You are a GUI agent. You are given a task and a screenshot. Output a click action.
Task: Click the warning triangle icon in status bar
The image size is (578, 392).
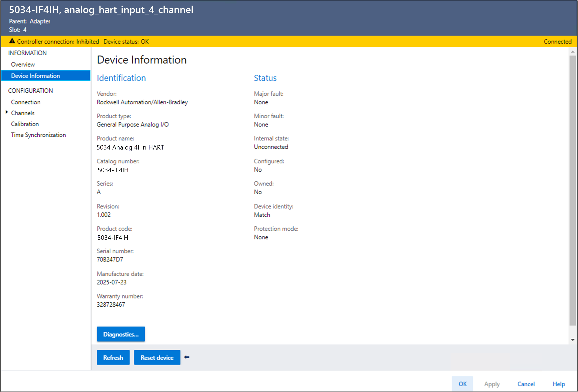pos(12,41)
